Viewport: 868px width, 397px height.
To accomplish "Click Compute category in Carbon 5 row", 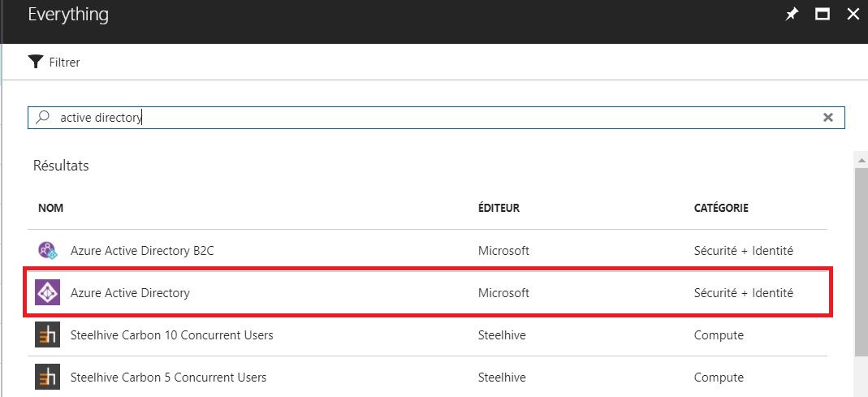I will (719, 378).
